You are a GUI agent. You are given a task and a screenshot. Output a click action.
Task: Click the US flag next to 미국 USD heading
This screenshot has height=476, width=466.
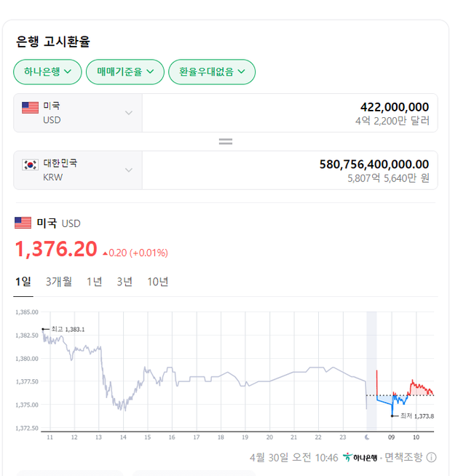[23, 223]
